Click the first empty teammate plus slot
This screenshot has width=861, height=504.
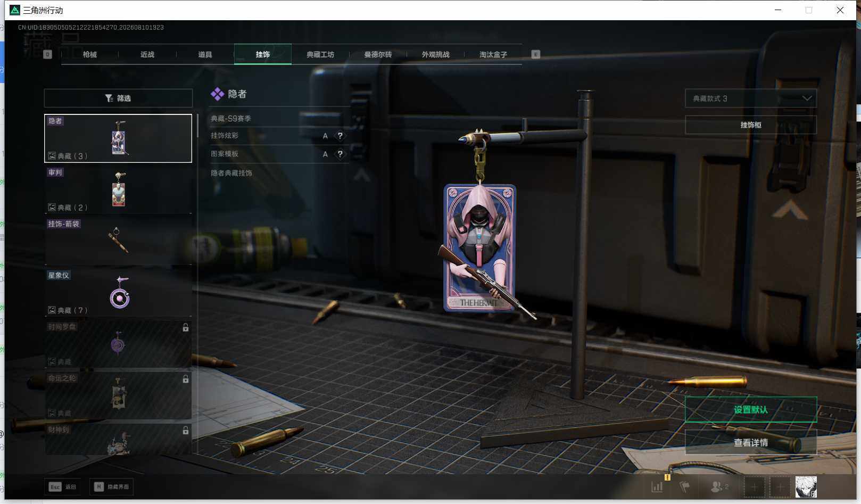coord(754,486)
